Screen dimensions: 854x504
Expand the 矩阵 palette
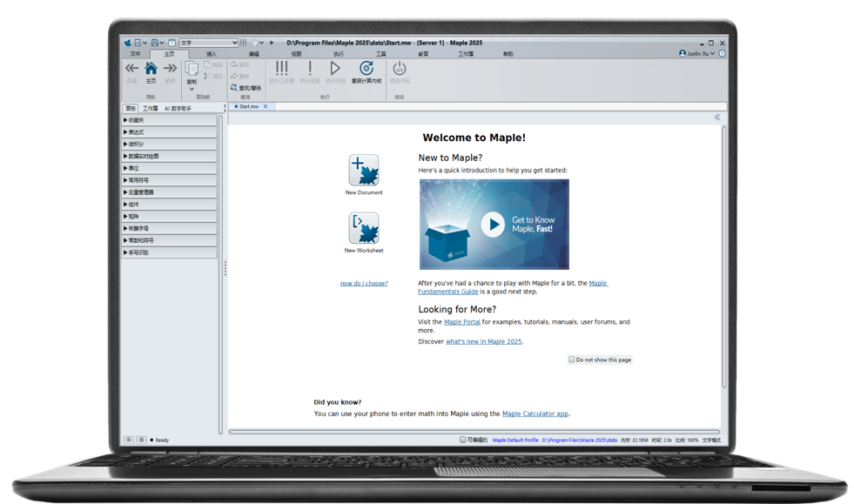pyautogui.click(x=170, y=217)
